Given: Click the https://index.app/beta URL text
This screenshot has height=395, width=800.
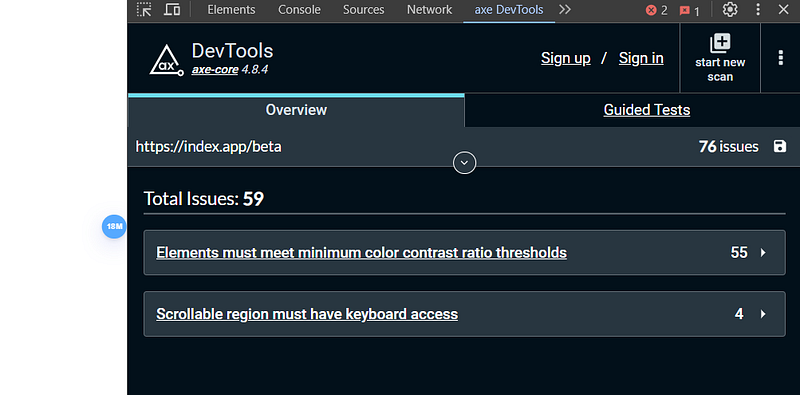Looking at the screenshot, I should (x=208, y=147).
